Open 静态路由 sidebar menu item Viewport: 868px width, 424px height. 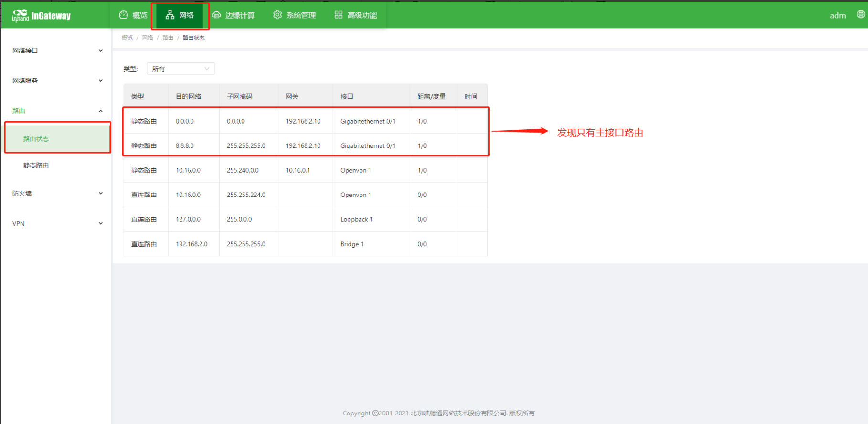pyautogui.click(x=36, y=165)
